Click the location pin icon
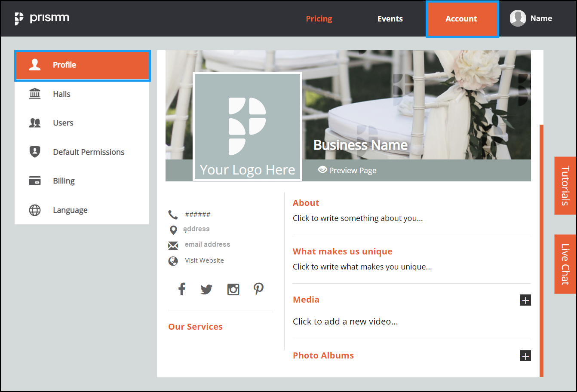Image resolution: width=577 pixels, height=392 pixels. tap(173, 230)
